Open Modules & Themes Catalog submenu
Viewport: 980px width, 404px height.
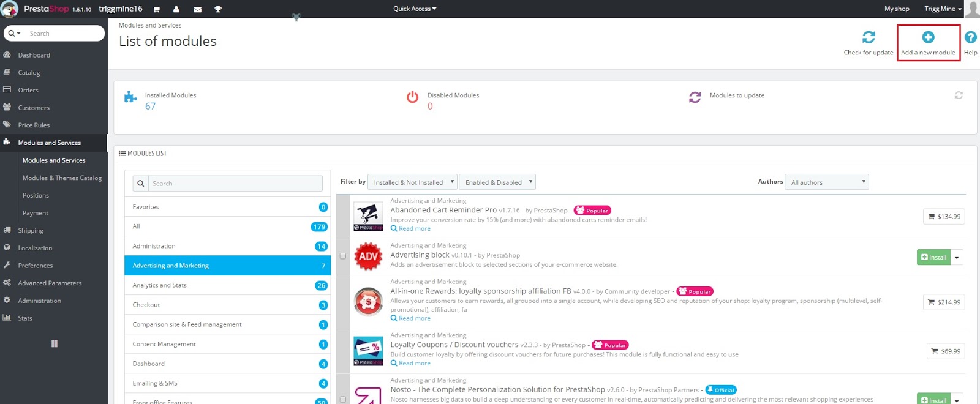(62, 178)
